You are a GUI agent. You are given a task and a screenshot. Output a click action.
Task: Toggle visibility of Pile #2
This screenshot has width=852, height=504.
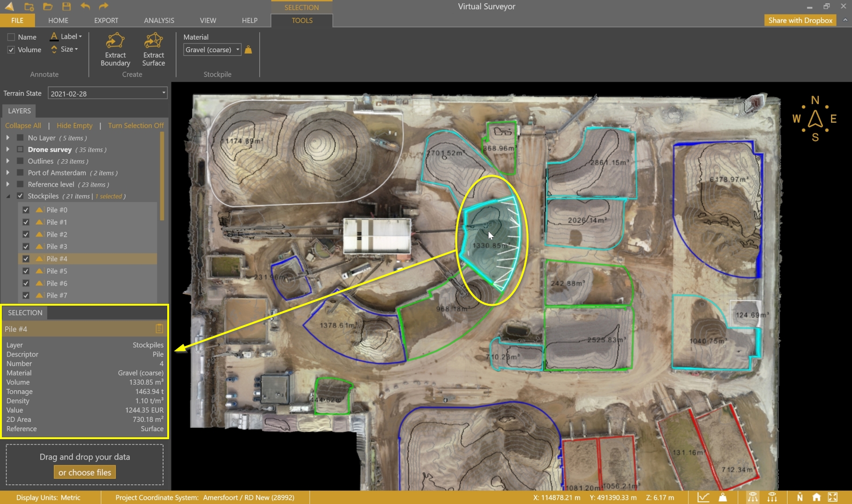click(26, 234)
